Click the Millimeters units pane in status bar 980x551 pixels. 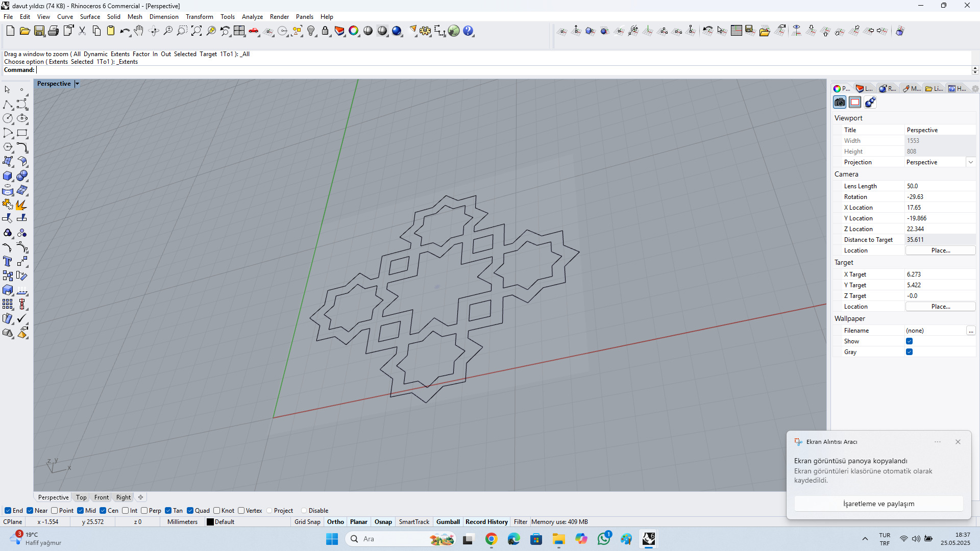tap(182, 522)
